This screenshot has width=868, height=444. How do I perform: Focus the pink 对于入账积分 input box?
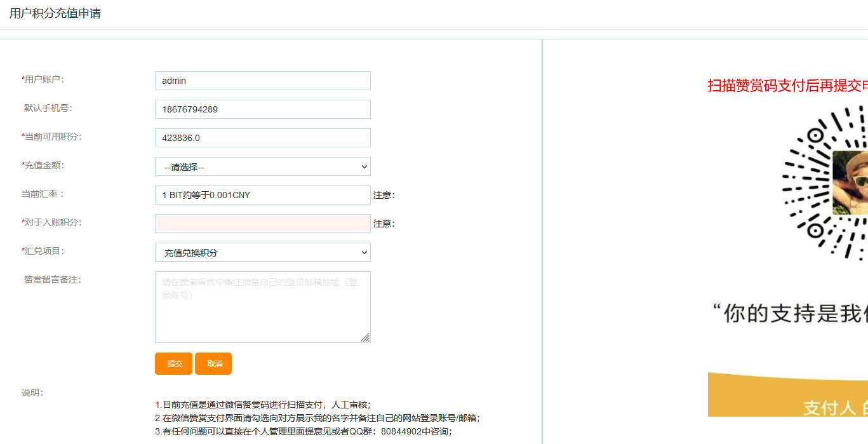pos(262,224)
